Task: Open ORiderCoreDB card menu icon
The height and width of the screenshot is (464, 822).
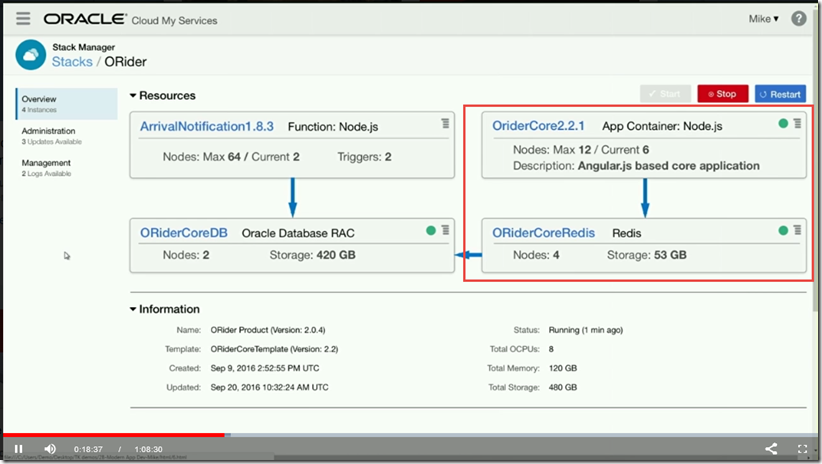Action: (445, 230)
